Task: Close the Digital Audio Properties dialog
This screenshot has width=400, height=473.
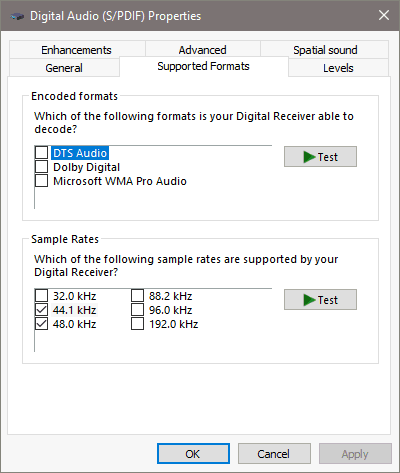Action: pos(384,15)
